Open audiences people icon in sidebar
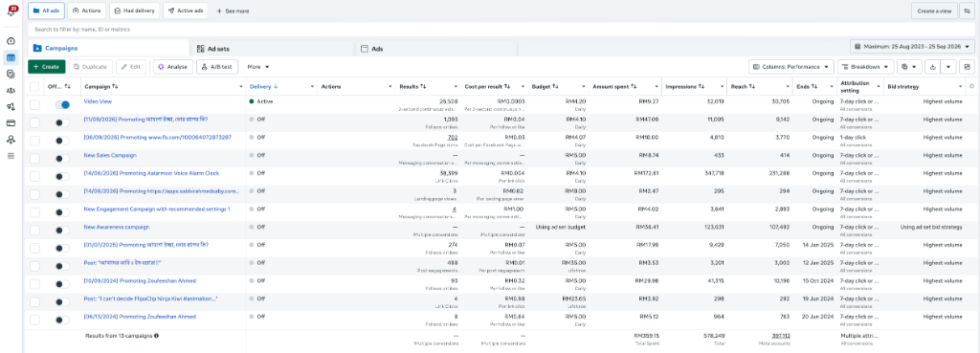Viewport: 980px width, 353px height. [x=11, y=91]
